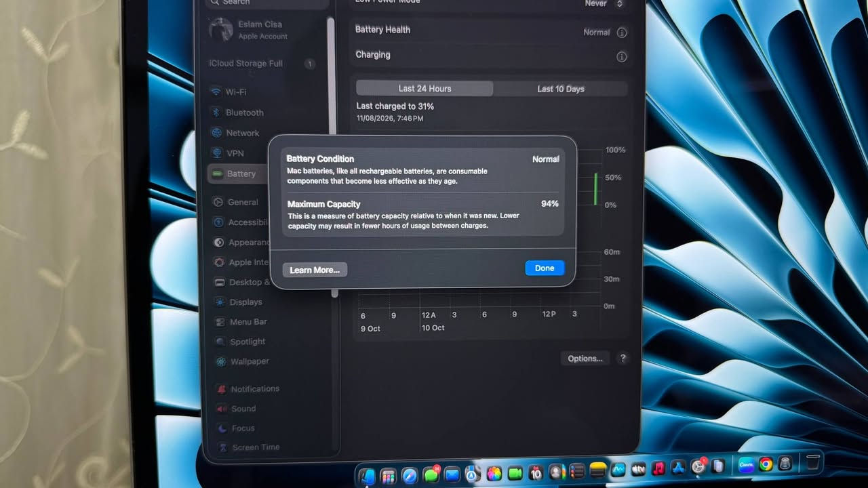Click System Settings icon in Dock
The image size is (868, 488).
point(698,466)
